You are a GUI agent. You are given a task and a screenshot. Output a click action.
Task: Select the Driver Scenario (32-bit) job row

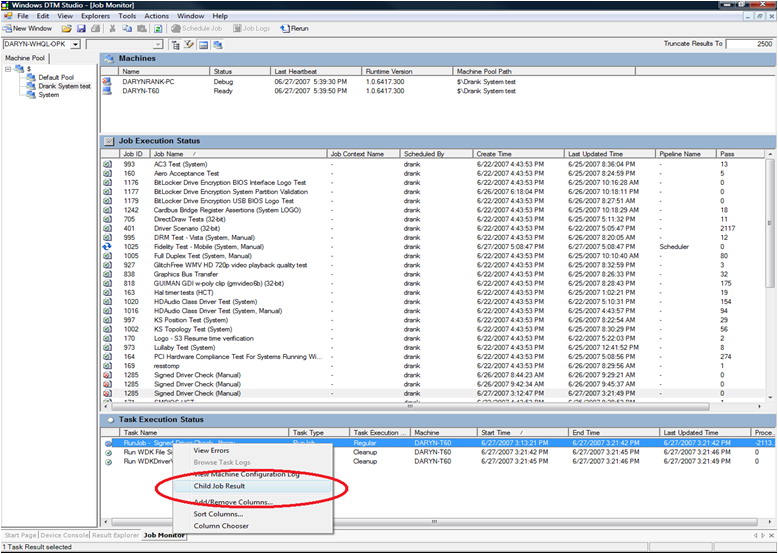pyautogui.click(x=434, y=229)
